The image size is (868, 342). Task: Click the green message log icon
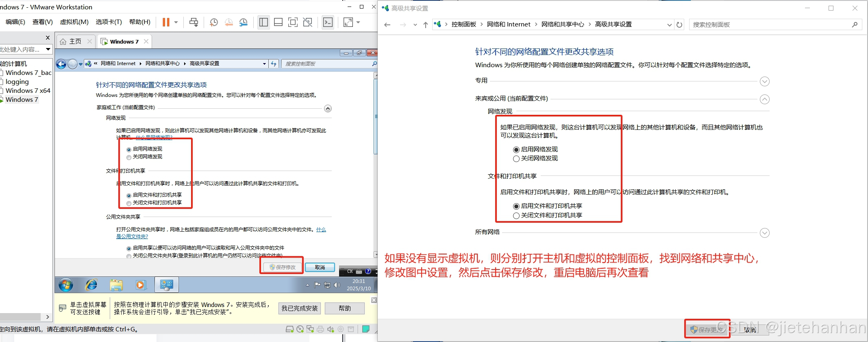pyautogui.click(x=366, y=329)
